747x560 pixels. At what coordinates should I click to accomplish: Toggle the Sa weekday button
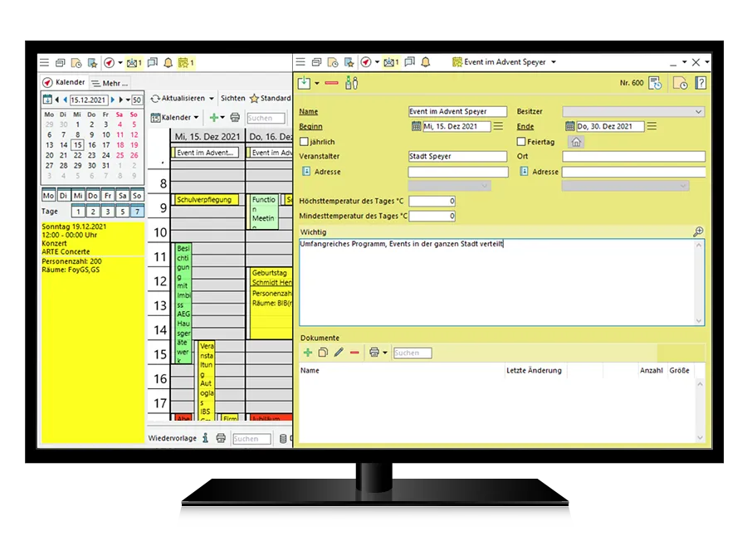(120, 196)
